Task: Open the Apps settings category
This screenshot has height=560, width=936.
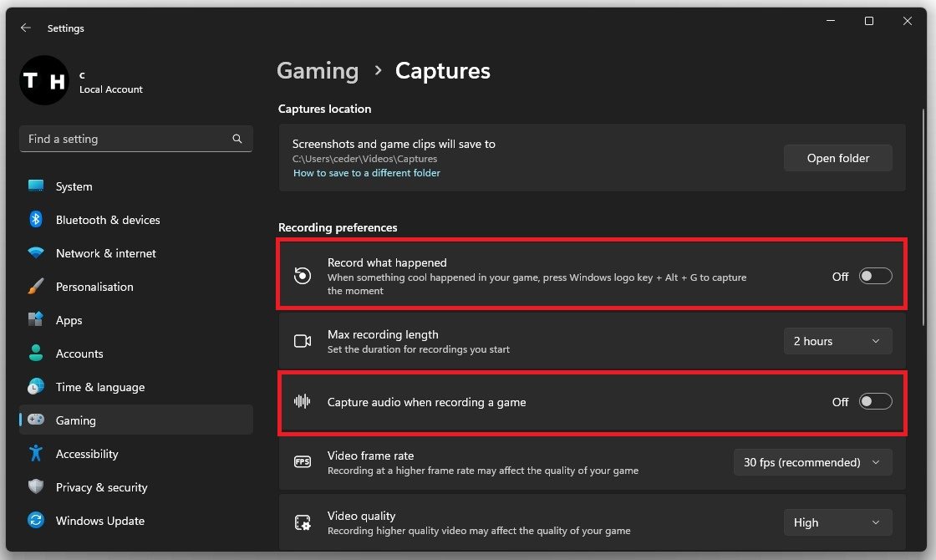Action: click(x=69, y=320)
